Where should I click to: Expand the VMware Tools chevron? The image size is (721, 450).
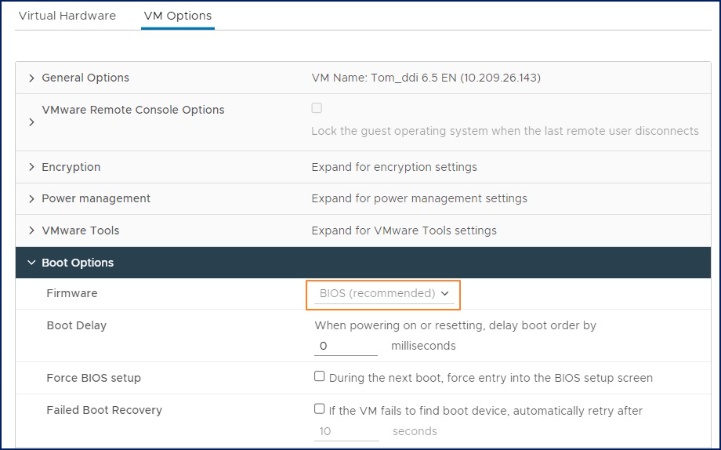coord(32,231)
